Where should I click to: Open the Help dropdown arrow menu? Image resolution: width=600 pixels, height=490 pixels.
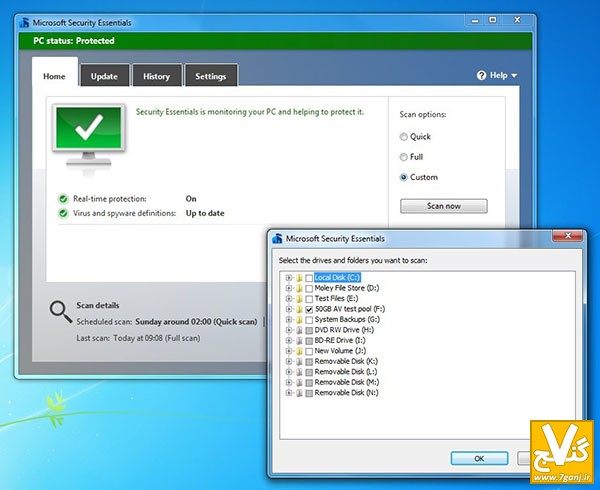click(514, 76)
